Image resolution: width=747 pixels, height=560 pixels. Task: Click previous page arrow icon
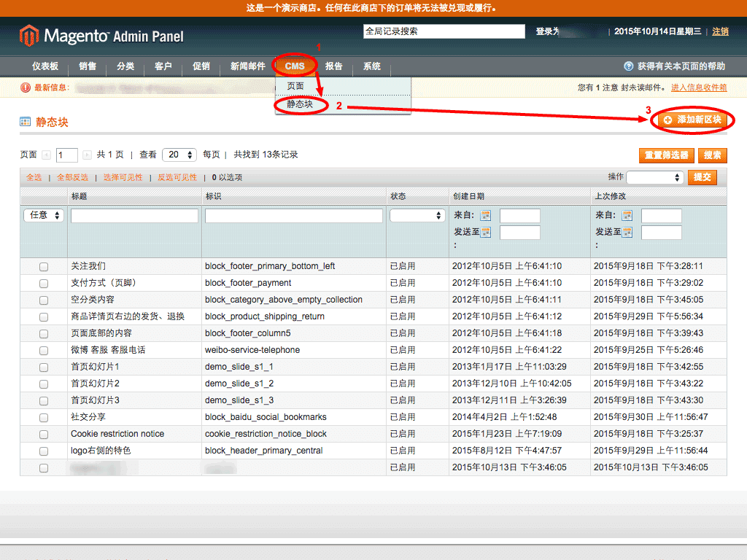coord(47,155)
